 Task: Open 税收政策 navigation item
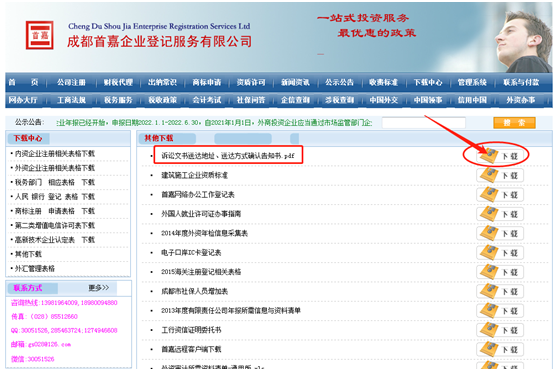(162, 100)
